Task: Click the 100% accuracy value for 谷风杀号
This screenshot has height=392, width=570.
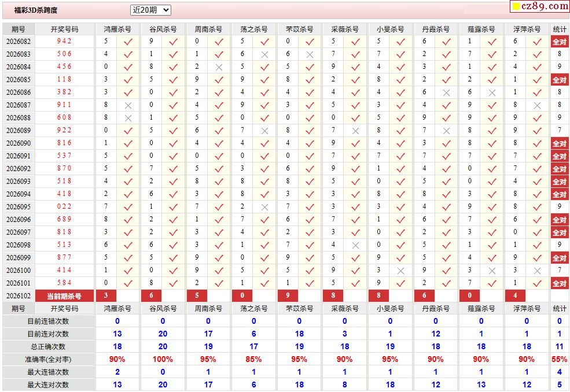Action: click(163, 360)
